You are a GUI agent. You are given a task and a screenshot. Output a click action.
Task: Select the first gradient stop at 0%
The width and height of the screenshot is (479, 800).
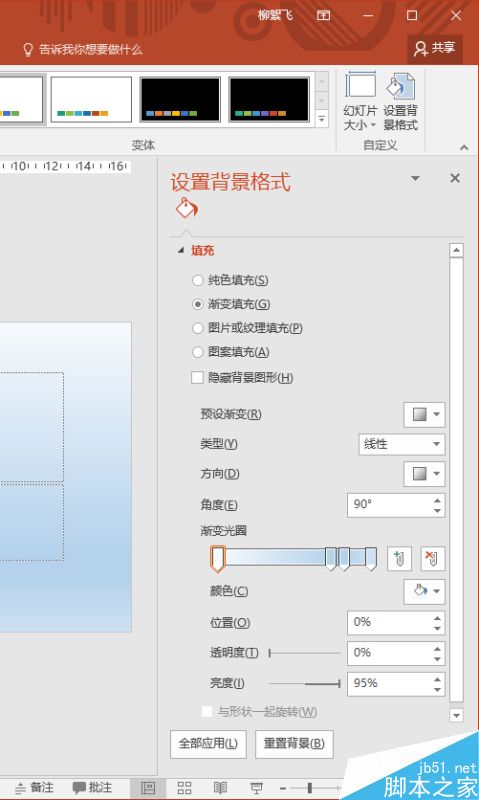click(x=217, y=559)
